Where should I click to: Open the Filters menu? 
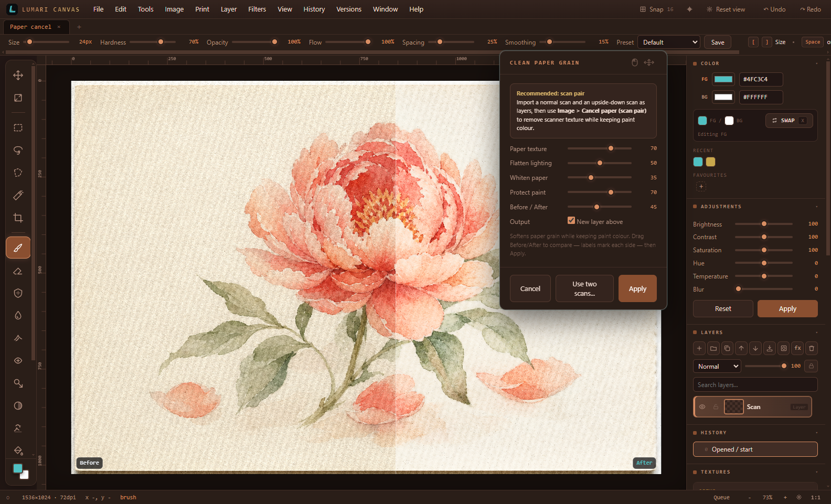point(257,9)
